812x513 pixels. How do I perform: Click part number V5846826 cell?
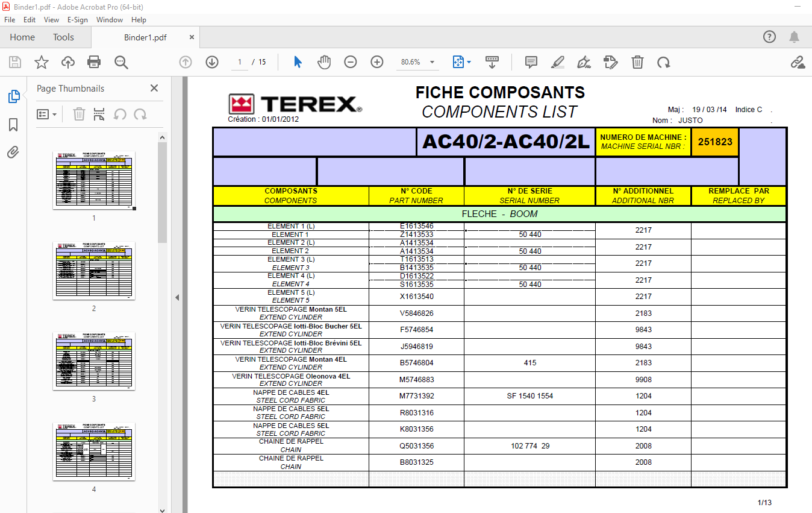point(417,313)
